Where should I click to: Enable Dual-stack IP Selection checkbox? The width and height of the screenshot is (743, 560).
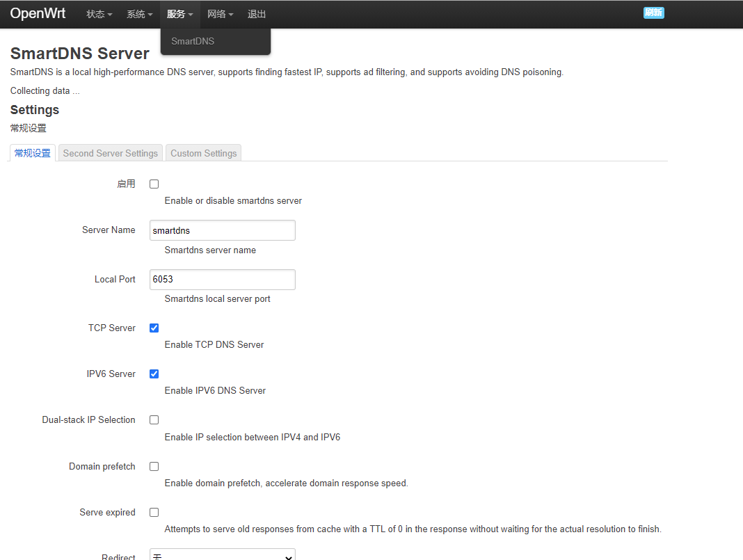click(154, 419)
